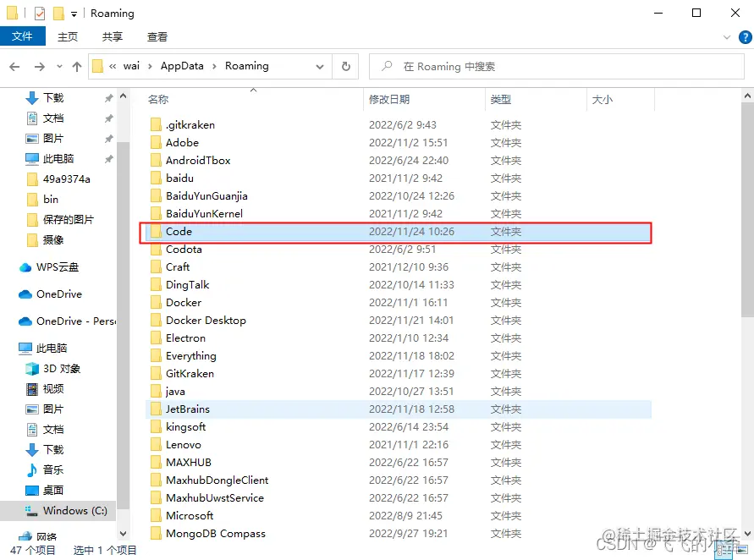
Task: Click Roaming in the address breadcrumb
Action: [247, 66]
